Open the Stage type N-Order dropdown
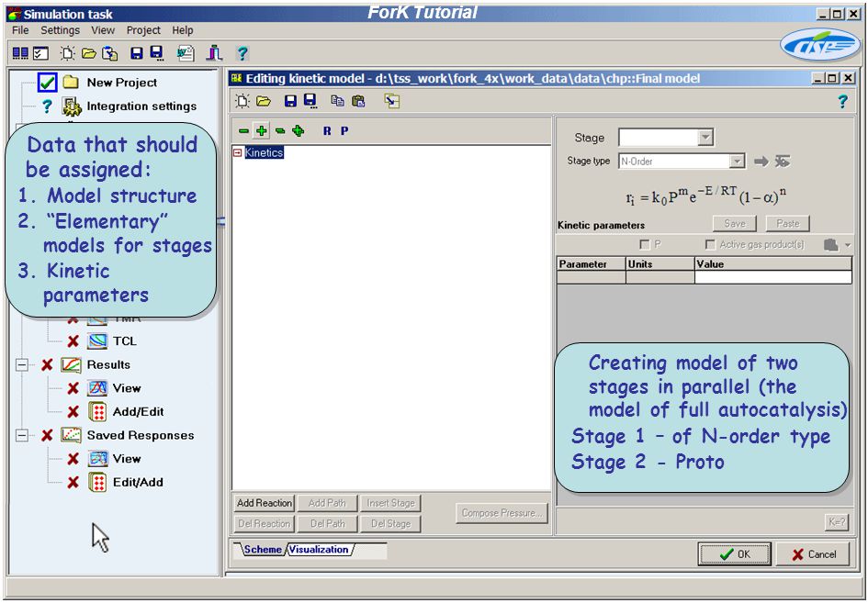868x603 pixels. [737, 162]
